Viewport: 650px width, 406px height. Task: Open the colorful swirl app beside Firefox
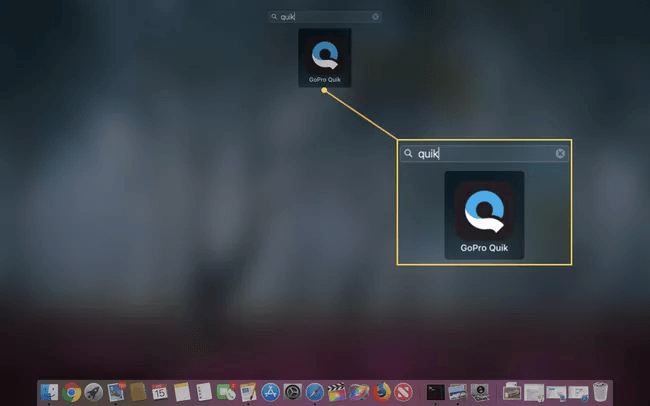tap(359, 392)
